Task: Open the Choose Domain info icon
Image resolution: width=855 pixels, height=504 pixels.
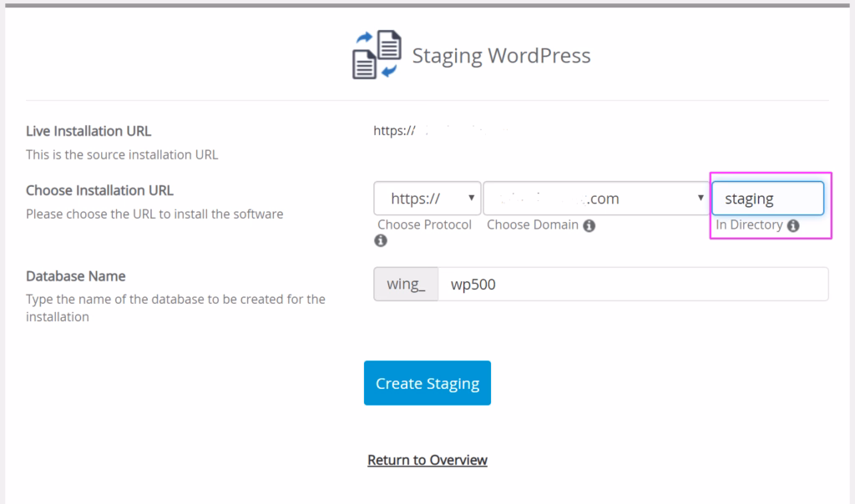Action: [589, 225]
